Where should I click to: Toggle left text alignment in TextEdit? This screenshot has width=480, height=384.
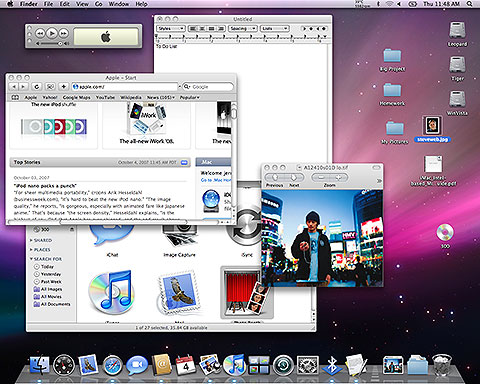(x=192, y=29)
